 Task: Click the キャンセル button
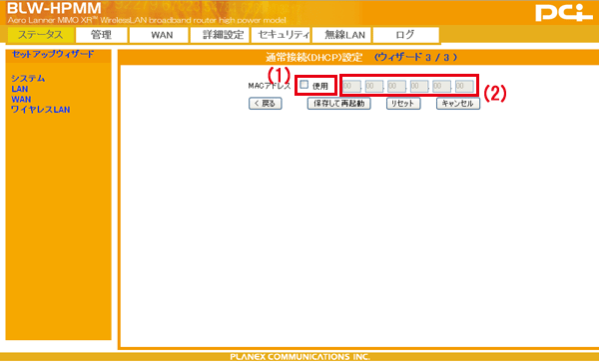tap(458, 104)
